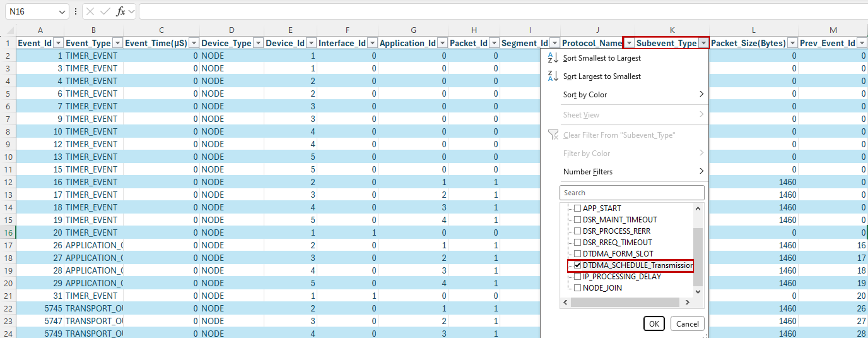Click the Insert Function fx icon
The width and height of the screenshot is (868, 338).
(120, 12)
